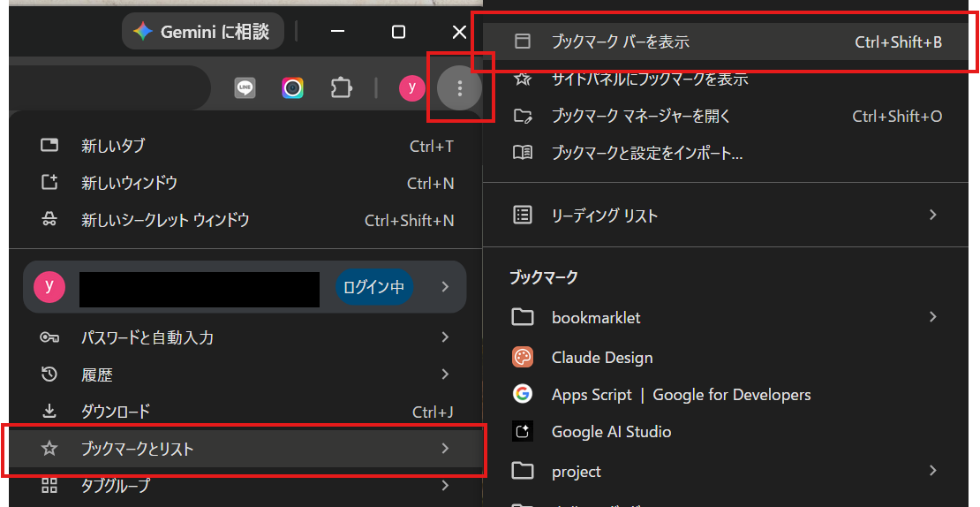Viewport: 980px width, 507px height.
Task: Click the project folder icon
Action: click(523, 470)
